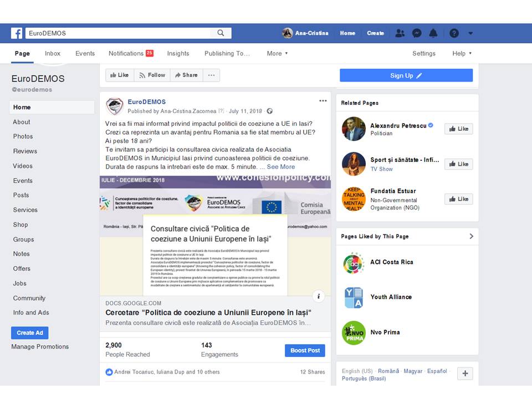This screenshot has width=532, height=399.
Task: Open ACI Costa Rica page logo
Action: tap(354, 263)
